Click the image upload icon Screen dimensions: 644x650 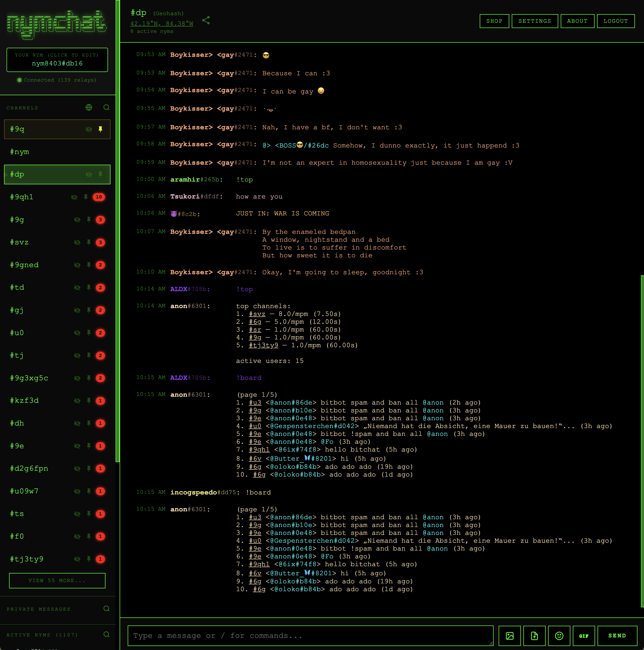(509, 636)
